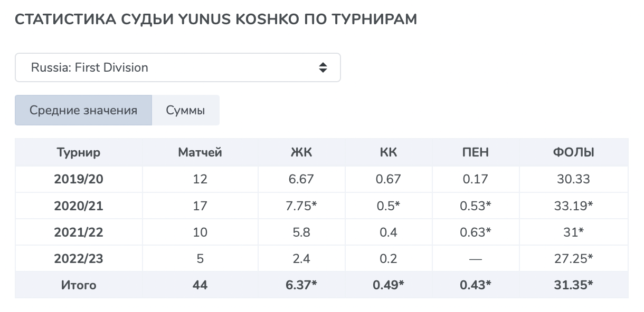Click the 7.75* yellow cards value
Viewport: 644px width, 312px height.
click(301, 206)
